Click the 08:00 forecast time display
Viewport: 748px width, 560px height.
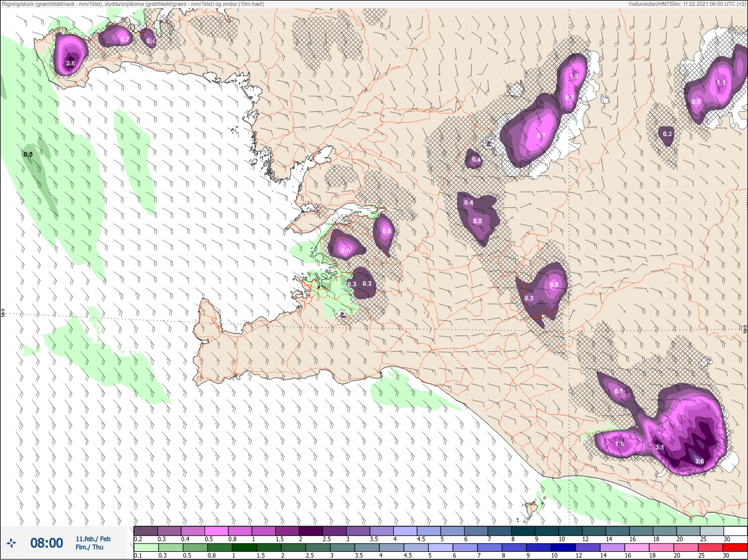point(47,543)
